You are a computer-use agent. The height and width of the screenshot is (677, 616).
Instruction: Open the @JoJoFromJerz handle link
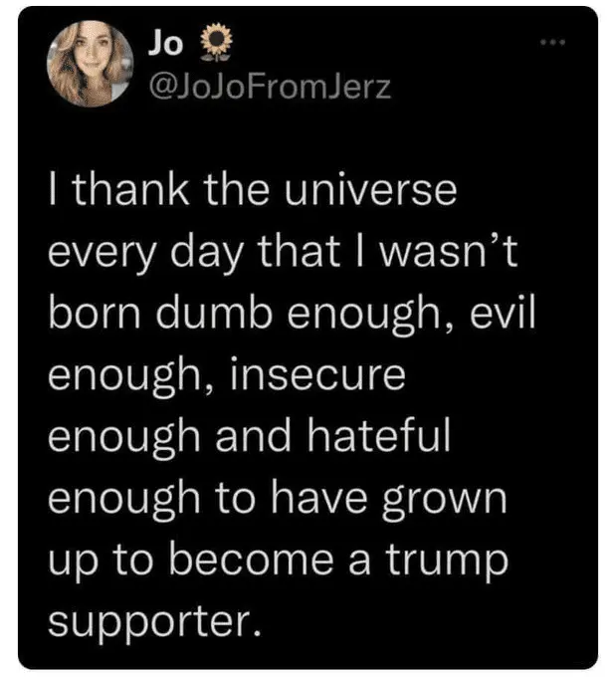[x=269, y=88]
